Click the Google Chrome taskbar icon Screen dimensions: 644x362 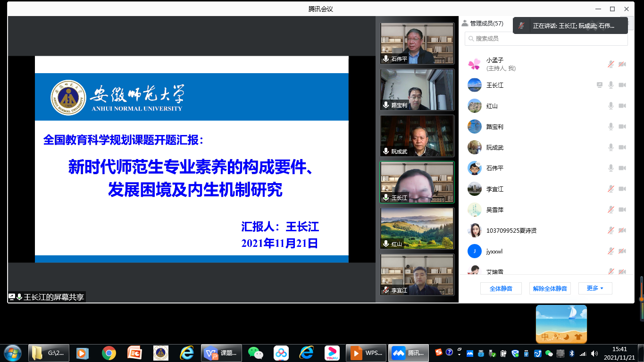tap(109, 353)
